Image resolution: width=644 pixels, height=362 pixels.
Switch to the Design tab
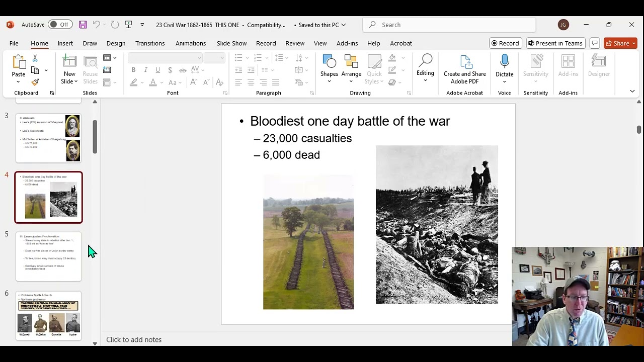coord(116,43)
